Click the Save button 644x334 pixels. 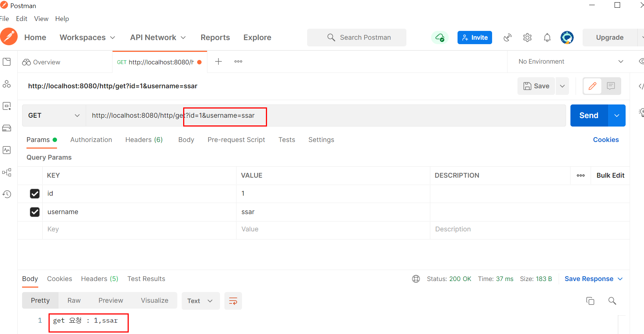[536, 86]
